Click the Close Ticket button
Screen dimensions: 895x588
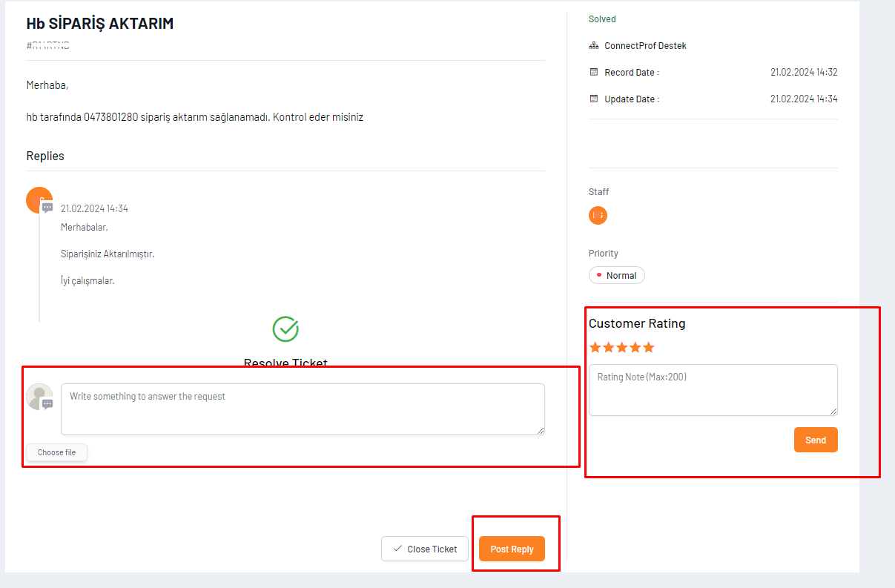425,549
